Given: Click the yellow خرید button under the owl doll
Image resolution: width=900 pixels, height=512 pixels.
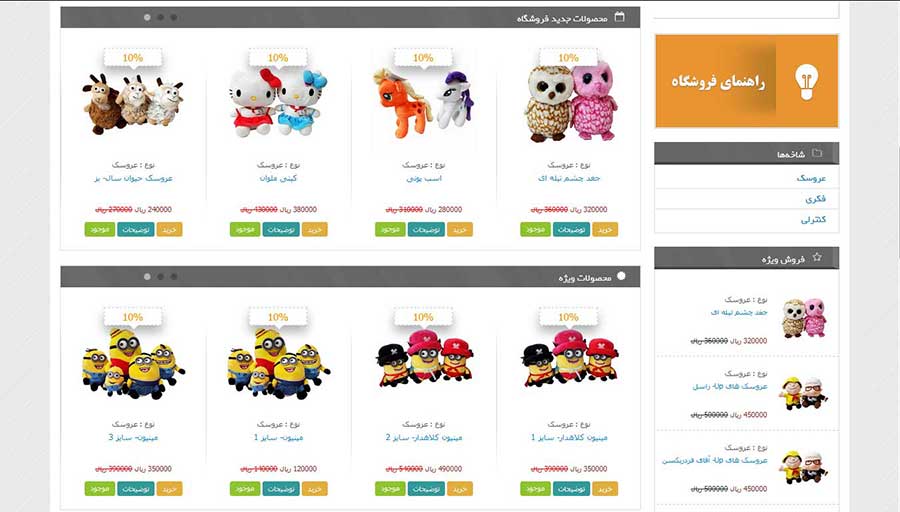Looking at the screenshot, I should point(605,230).
